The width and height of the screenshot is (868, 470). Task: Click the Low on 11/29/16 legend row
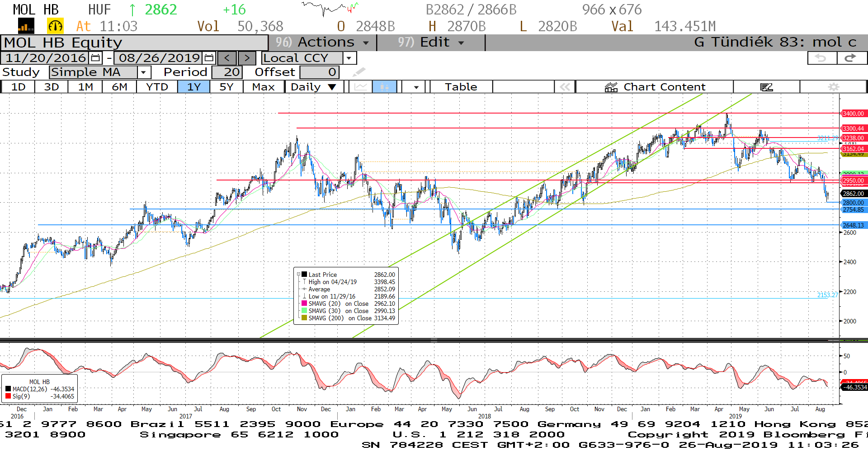348,296
